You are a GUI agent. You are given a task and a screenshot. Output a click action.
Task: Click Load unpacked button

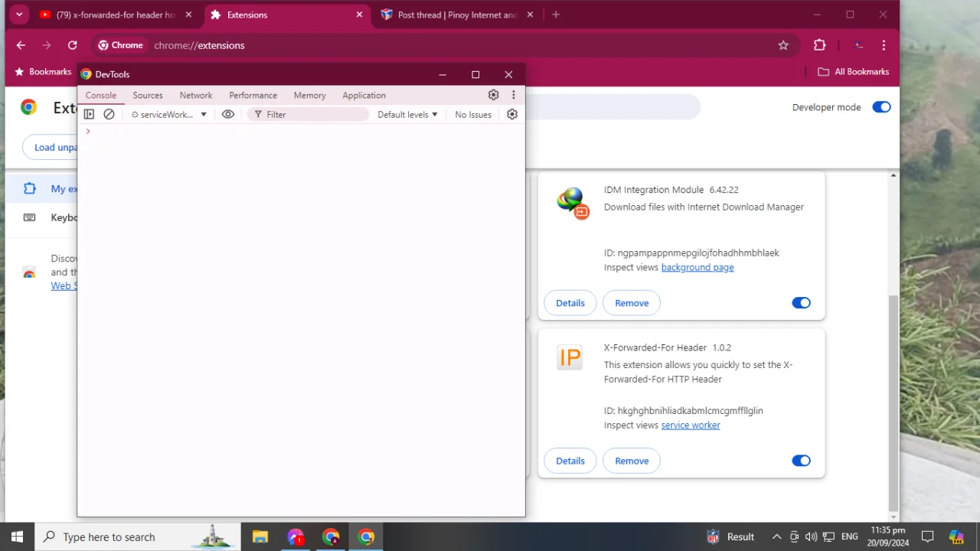coord(51,147)
